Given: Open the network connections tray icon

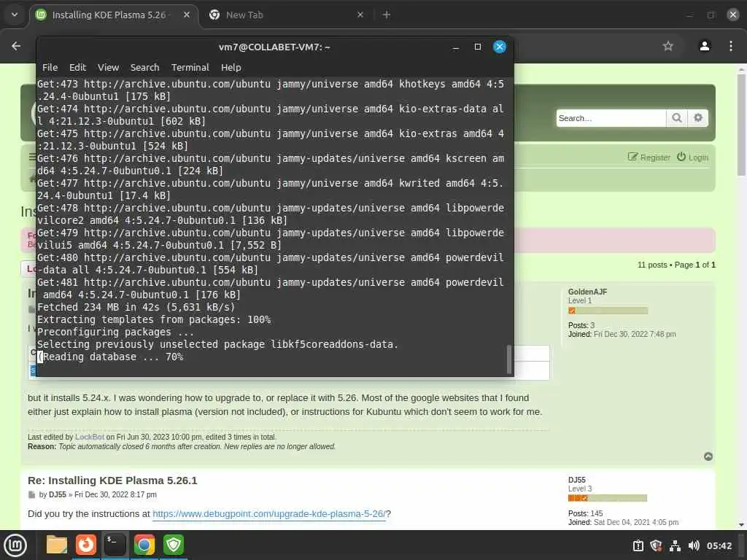Looking at the screenshot, I should point(675,545).
